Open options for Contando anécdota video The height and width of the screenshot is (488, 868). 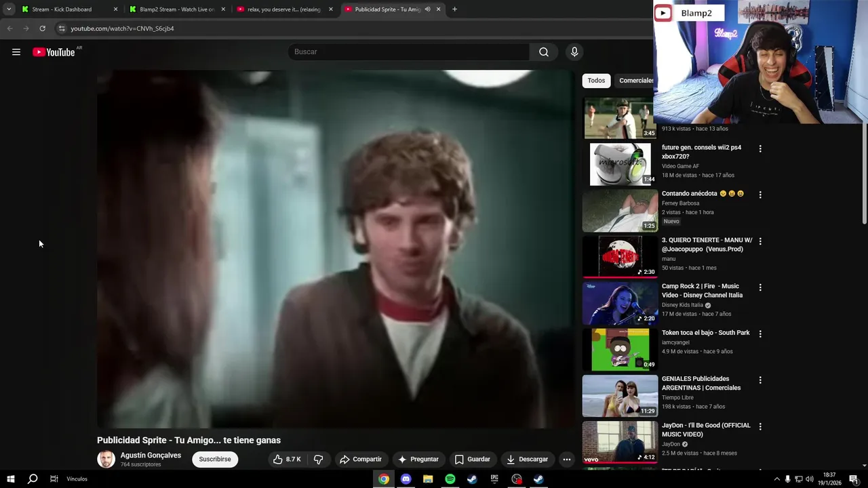[x=760, y=195]
